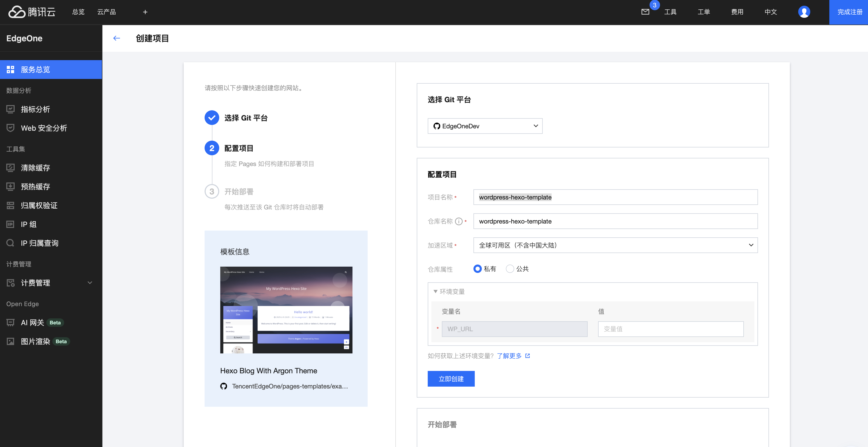Open the EdgeOneDev Git platform dropdown

[485, 126]
